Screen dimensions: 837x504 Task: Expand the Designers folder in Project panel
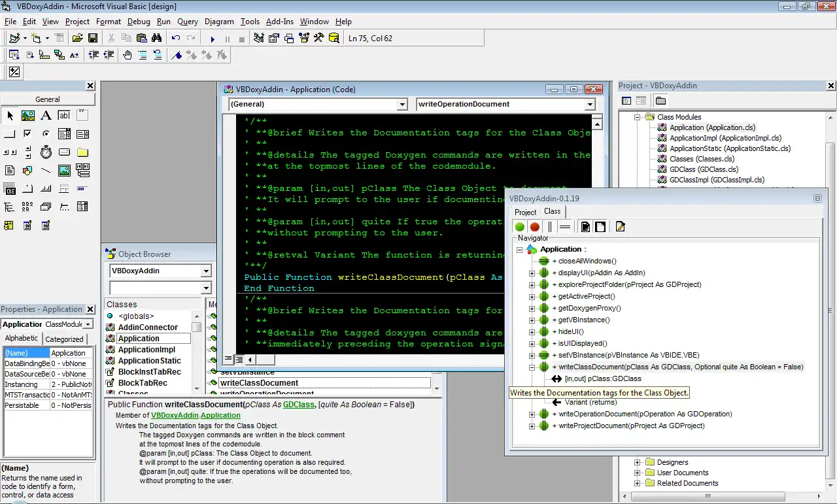click(x=638, y=462)
